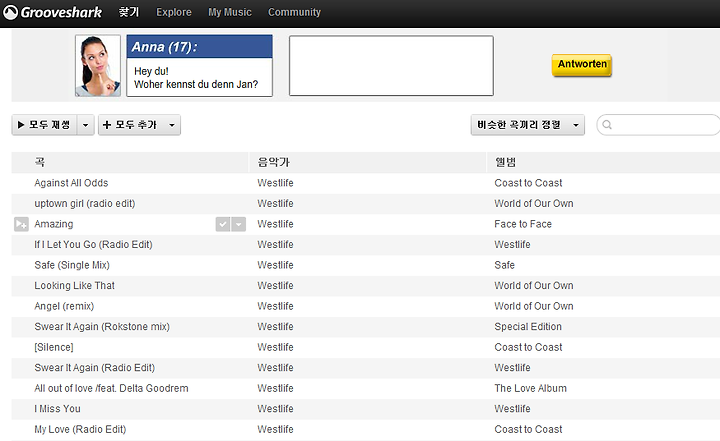Select Swear It Again (Radio Edit)
This screenshot has height=441, width=720.
click(x=95, y=368)
